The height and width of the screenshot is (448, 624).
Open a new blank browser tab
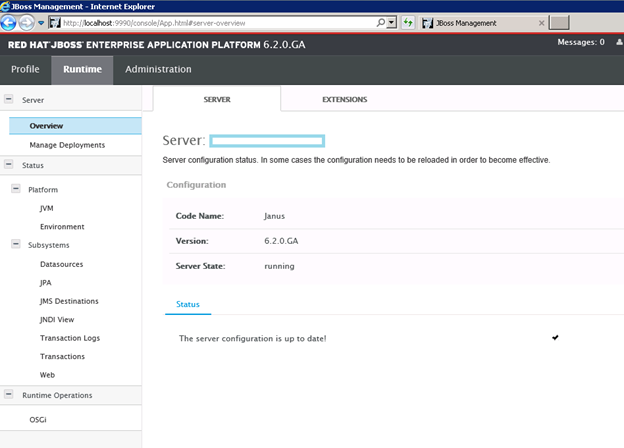click(559, 23)
